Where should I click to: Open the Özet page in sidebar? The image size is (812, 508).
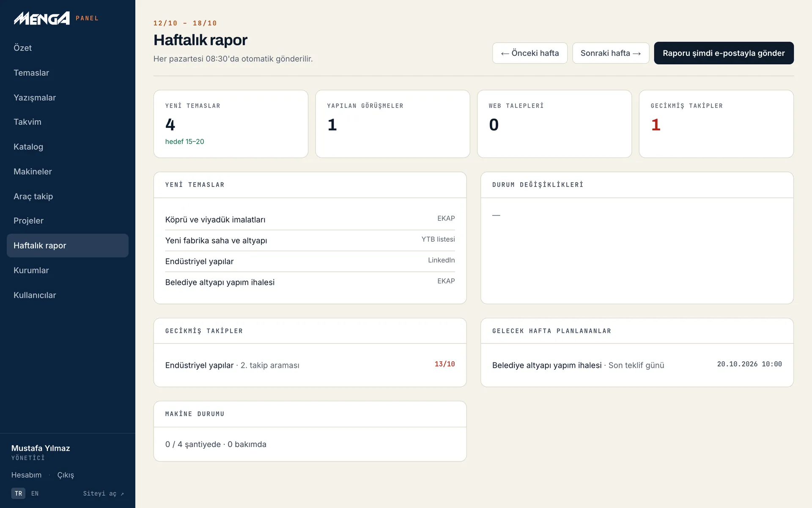(x=68, y=48)
